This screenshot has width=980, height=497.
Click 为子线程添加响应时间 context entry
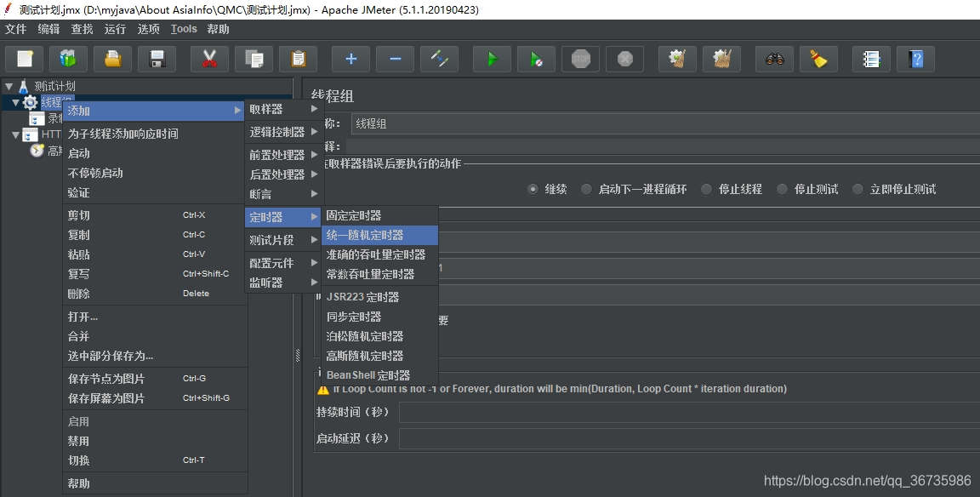[x=154, y=134]
